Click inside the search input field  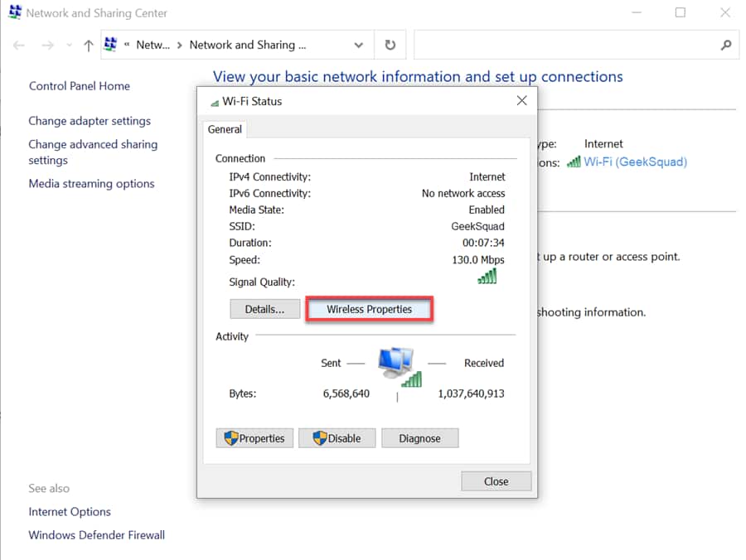click(x=564, y=45)
